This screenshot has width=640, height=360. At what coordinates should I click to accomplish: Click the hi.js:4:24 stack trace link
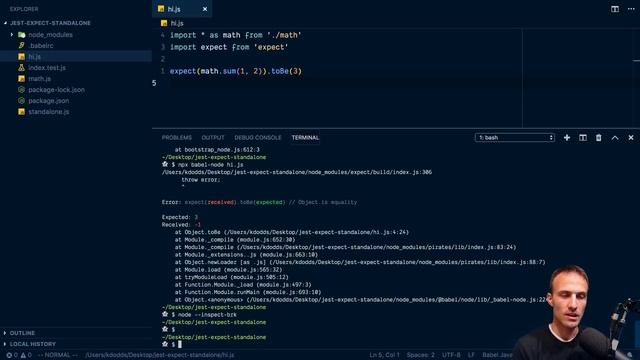[x=316, y=232]
